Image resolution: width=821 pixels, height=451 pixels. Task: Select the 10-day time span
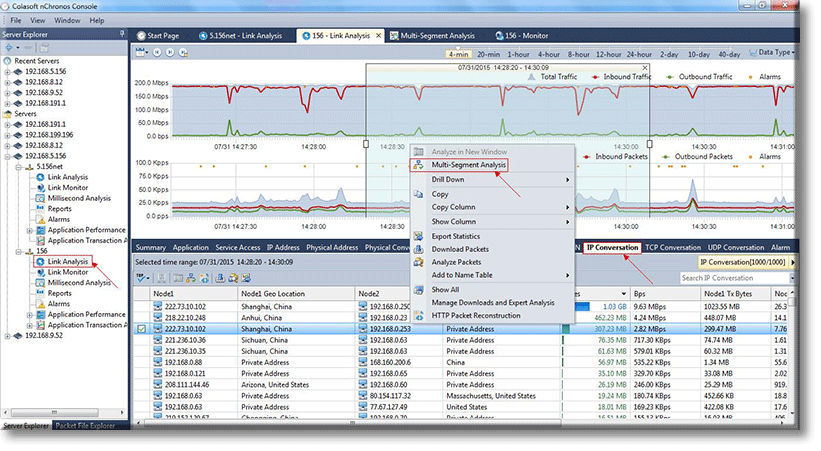click(x=698, y=54)
